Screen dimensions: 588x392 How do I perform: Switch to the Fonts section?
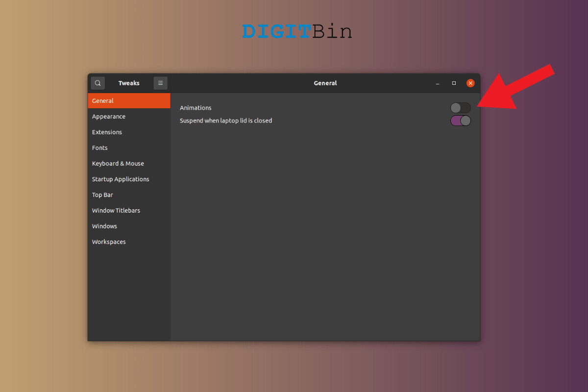click(99, 147)
